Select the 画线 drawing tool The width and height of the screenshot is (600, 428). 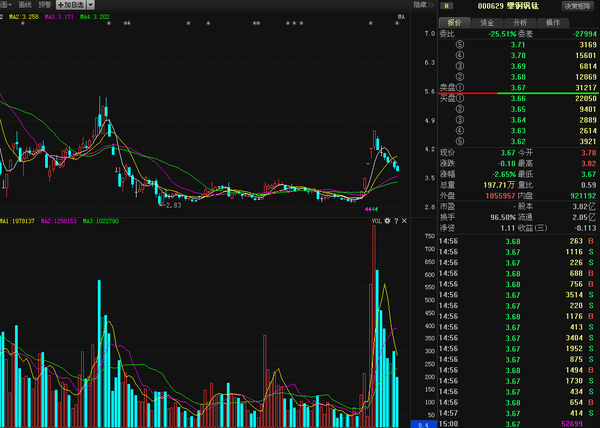point(25,5)
